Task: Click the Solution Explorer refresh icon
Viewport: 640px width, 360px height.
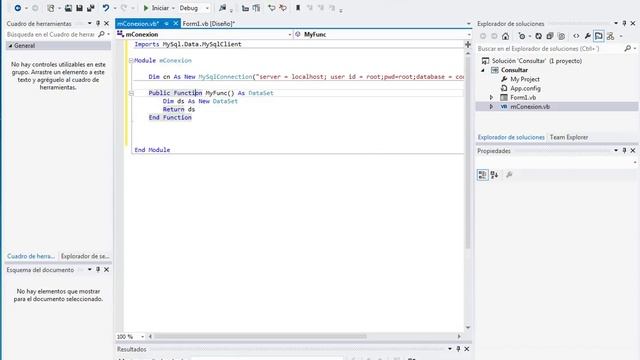Action: coord(538,36)
